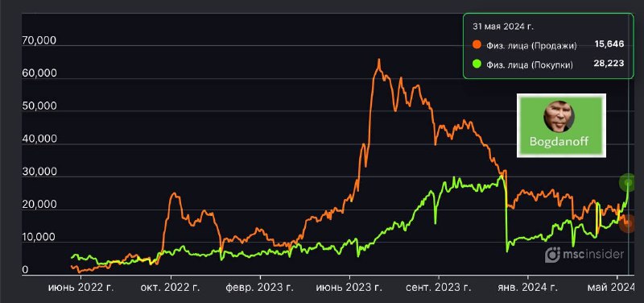Click the x-axis label 'июнь 2023 г.'
Screen dimensions: 644x303
pyautogui.click(x=349, y=287)
